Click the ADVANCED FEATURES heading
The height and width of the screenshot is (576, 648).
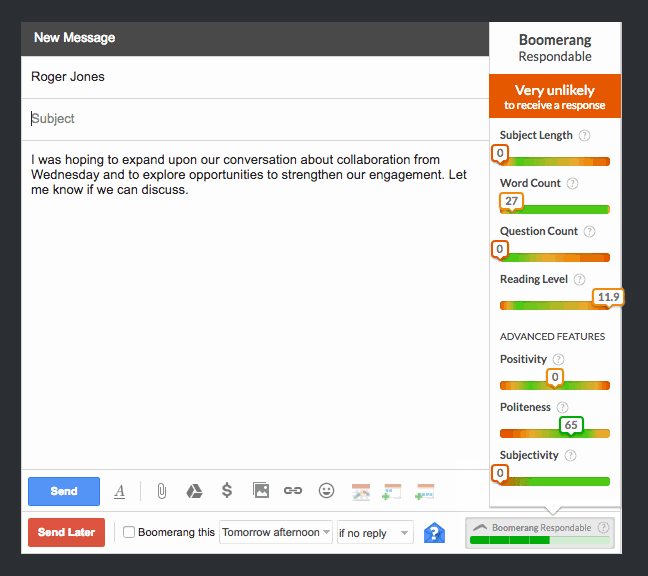552,337
